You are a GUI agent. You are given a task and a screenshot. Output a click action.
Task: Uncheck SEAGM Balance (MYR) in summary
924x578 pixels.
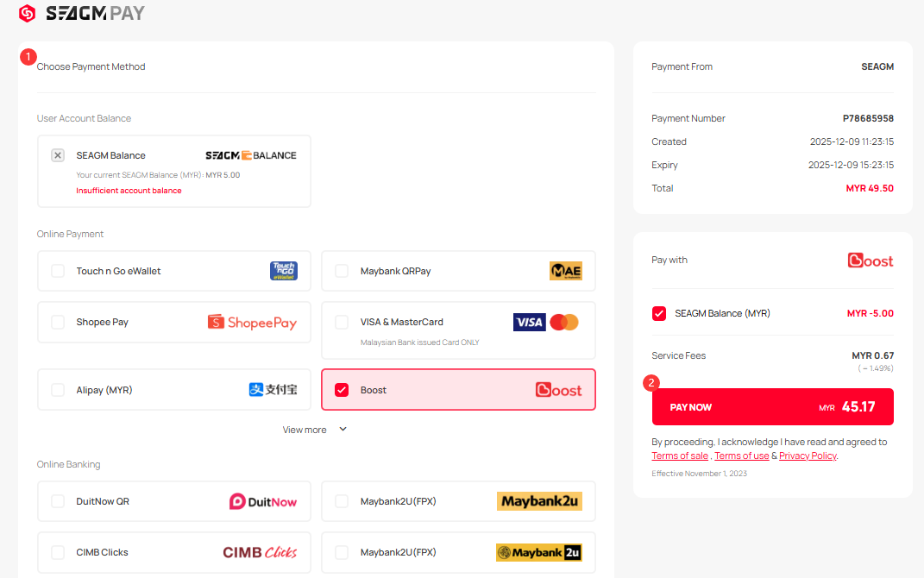coord(659,313)
